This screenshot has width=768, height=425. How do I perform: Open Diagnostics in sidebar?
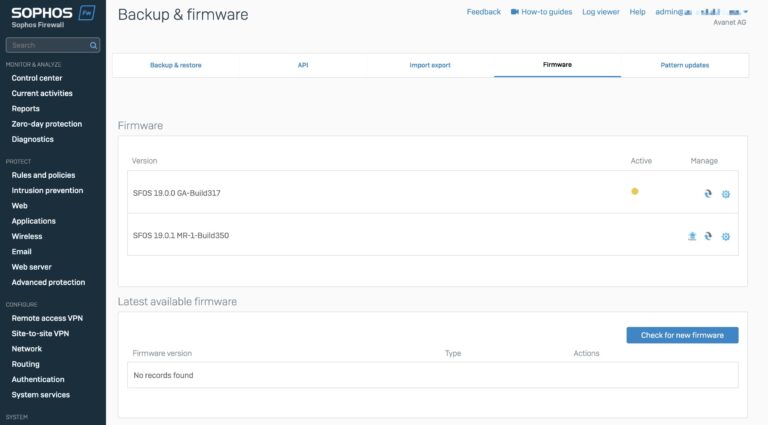click(x=32, y=139)
